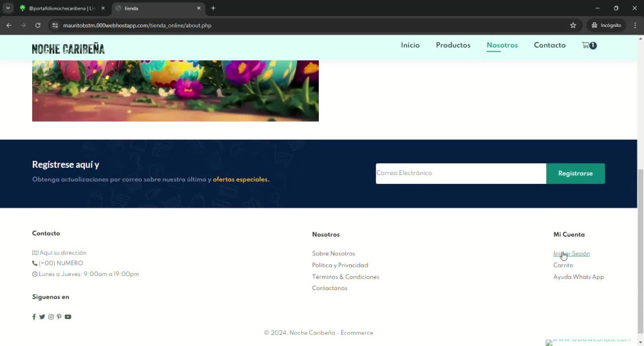Screen dimensions: 644x346
Task: Open the tab search dropdown arrow
Action: click(x=8, y=8)
